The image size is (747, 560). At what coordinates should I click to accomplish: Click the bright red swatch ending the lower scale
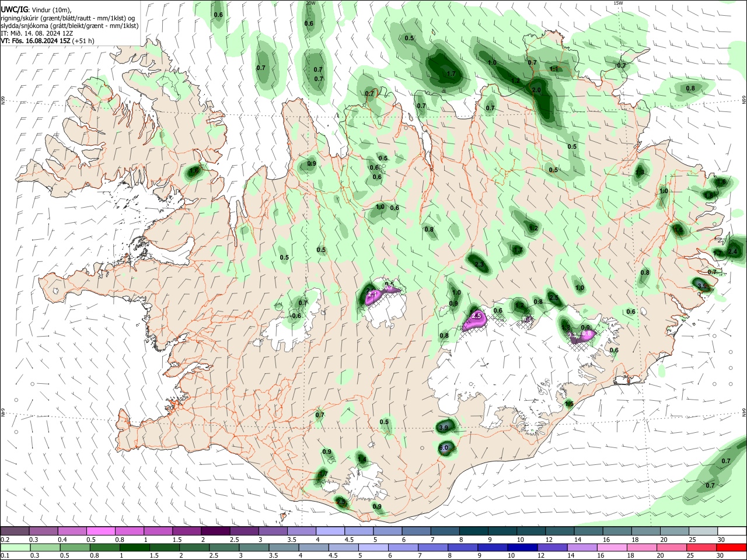point(731,547)
